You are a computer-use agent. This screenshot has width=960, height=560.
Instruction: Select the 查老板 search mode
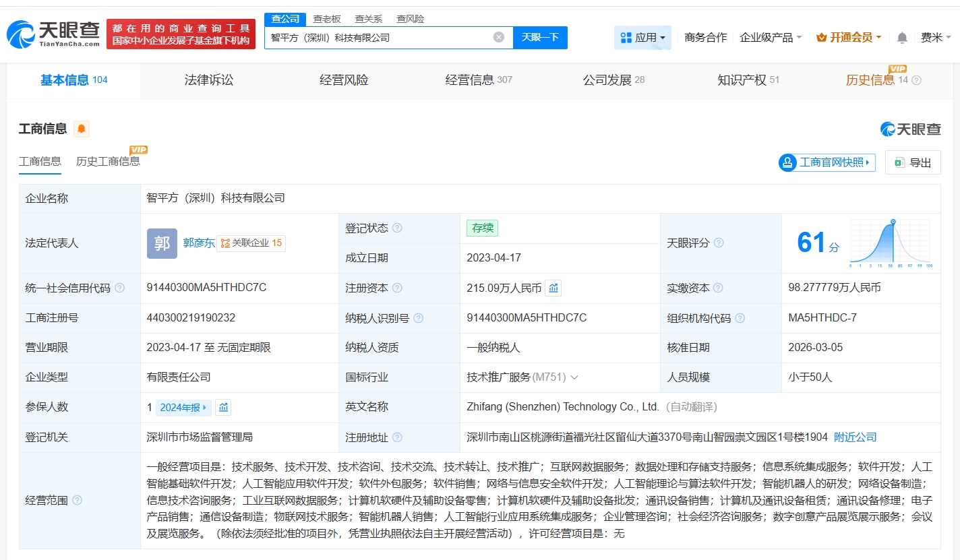tap(327, 19)
